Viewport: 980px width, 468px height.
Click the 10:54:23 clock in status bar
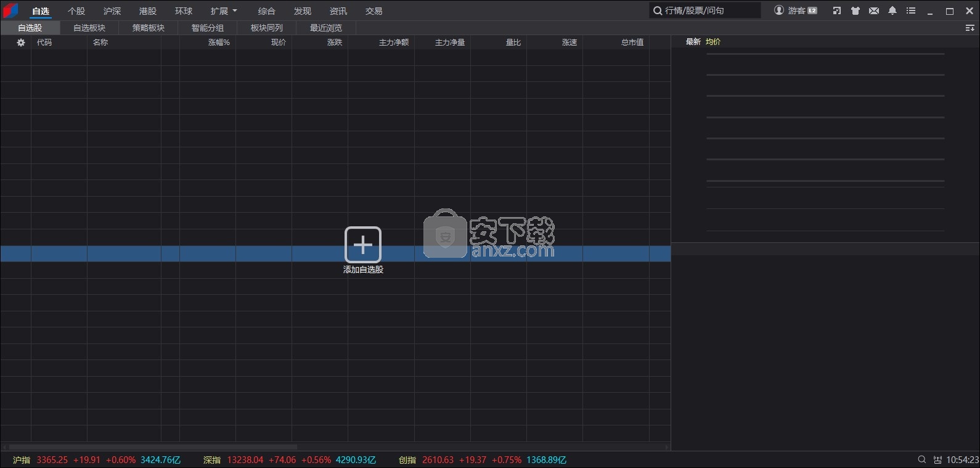pyautogui.click(x=963, y=460)
